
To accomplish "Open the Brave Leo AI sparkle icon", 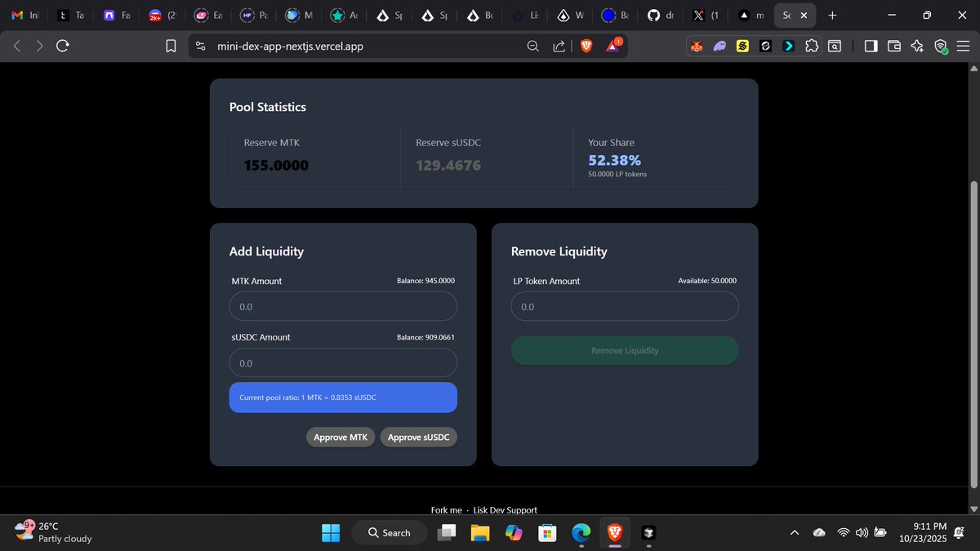I will pos(917,47).
